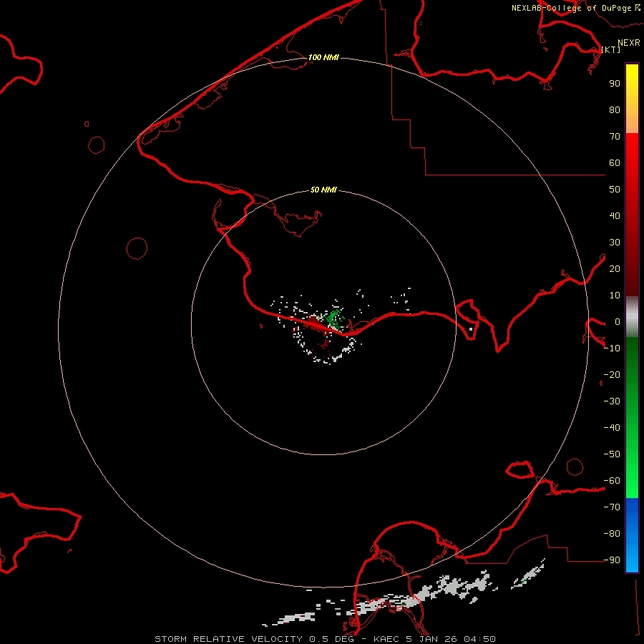Click the "[KT]" units label
The width and height of the screenshot is (644, 644).
pos(611,49)
